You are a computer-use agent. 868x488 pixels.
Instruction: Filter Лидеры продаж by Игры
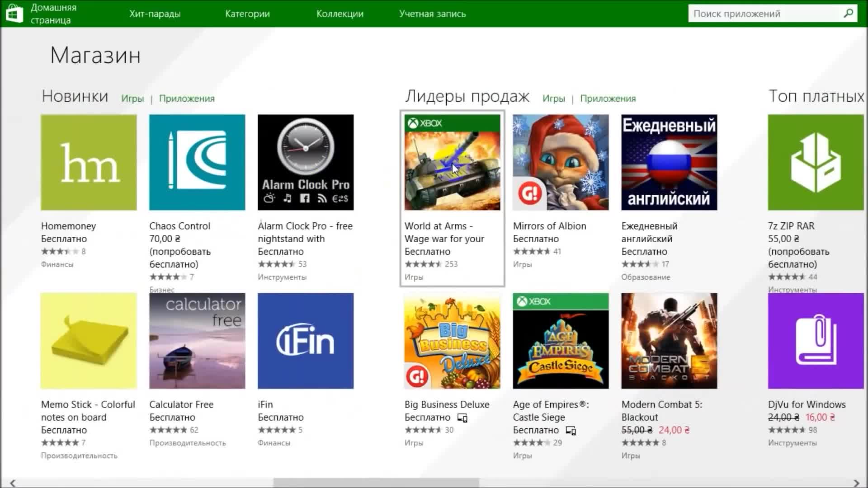(x=554, y=99)
